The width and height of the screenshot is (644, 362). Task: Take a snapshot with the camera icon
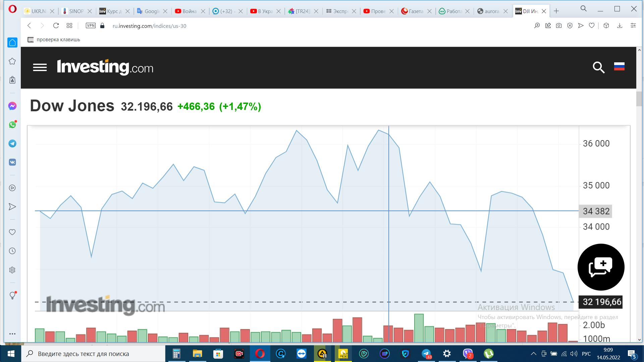pos(559,26)
